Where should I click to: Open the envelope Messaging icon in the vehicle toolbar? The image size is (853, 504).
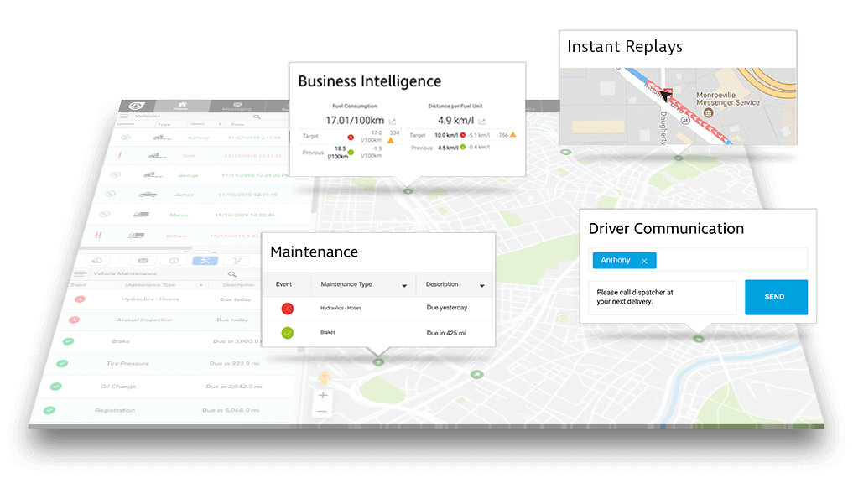tap(143, 261)
